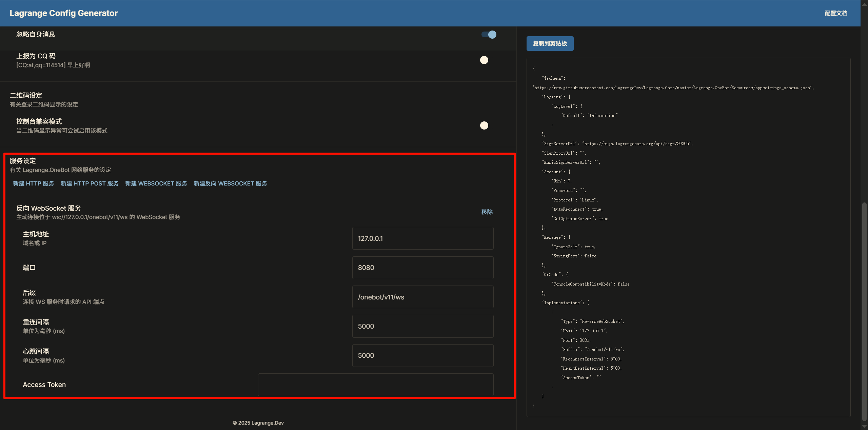Viewport: 868px width, 430px height.
Task: Toggle the 忽略自身消息 switch off
Action: coord(489,35)
